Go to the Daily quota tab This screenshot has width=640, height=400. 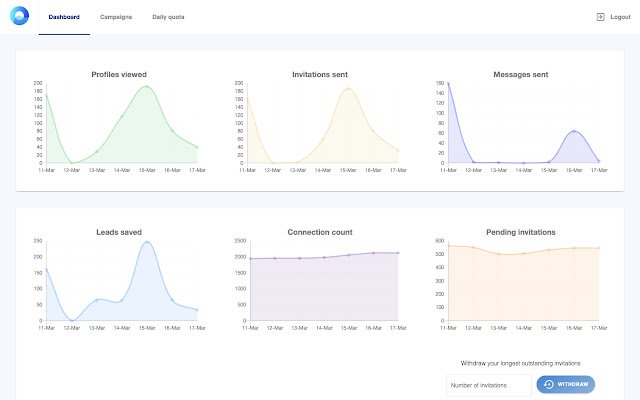[168, 17]
